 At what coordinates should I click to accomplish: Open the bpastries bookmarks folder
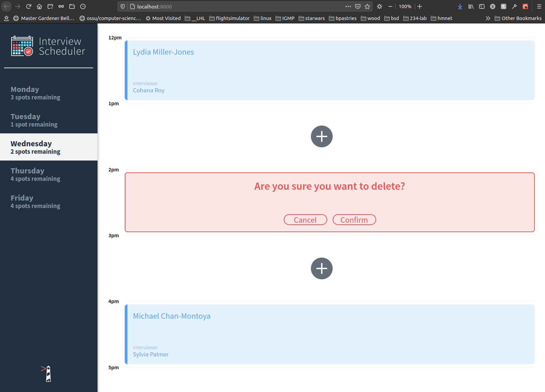click(x=343, y=18)
